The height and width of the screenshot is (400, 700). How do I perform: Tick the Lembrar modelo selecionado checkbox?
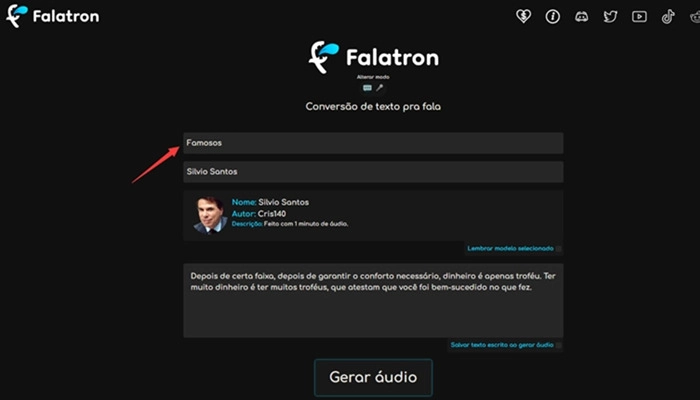tap(558, 249)
